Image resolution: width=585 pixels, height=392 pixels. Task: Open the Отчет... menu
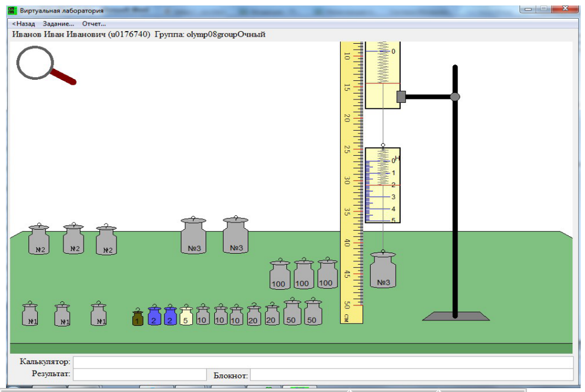(94, 24)
